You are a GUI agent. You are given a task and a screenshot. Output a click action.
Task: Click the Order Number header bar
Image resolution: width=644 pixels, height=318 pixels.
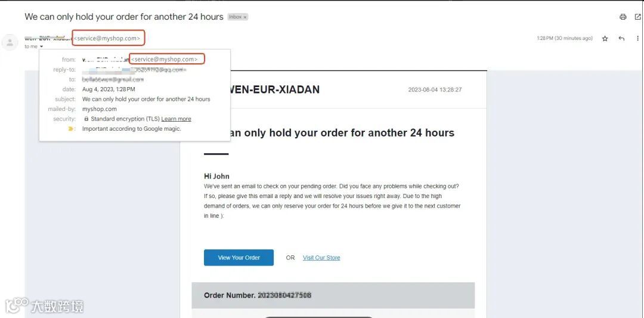click(x=333, y=295)
